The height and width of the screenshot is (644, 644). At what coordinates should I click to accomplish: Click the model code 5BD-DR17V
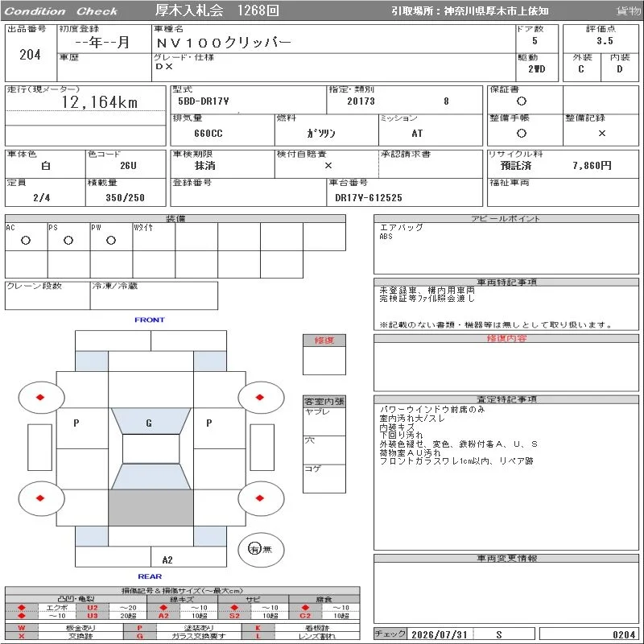coord(204,101)
